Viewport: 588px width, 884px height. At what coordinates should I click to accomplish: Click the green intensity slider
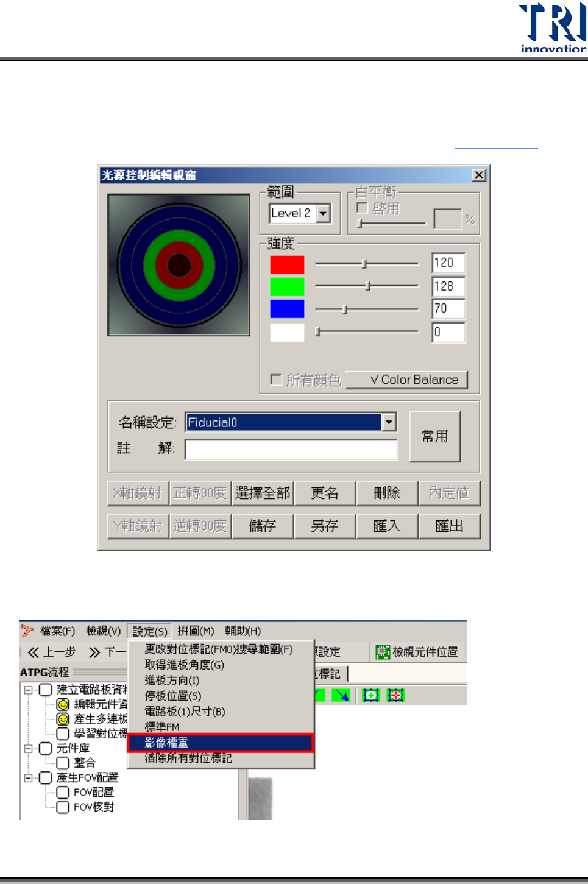367,286
